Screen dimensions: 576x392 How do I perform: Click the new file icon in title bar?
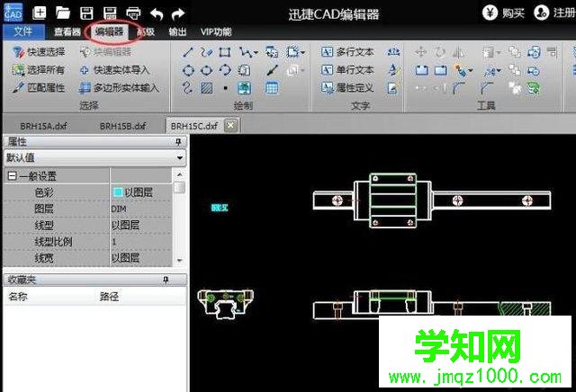(40, 13)
